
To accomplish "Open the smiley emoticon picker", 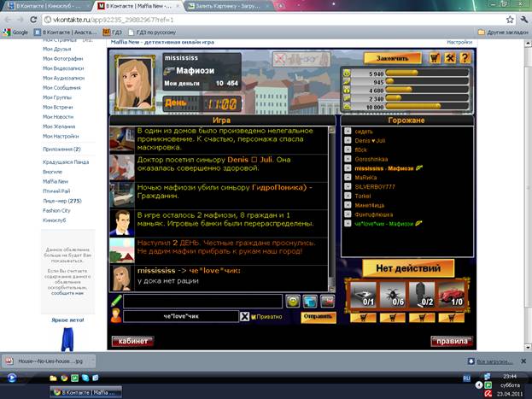I will [x=293, y=301].
